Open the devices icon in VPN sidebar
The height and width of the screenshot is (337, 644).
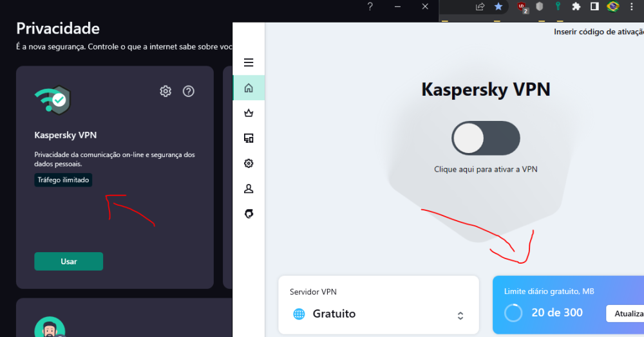tap(249, 138)
